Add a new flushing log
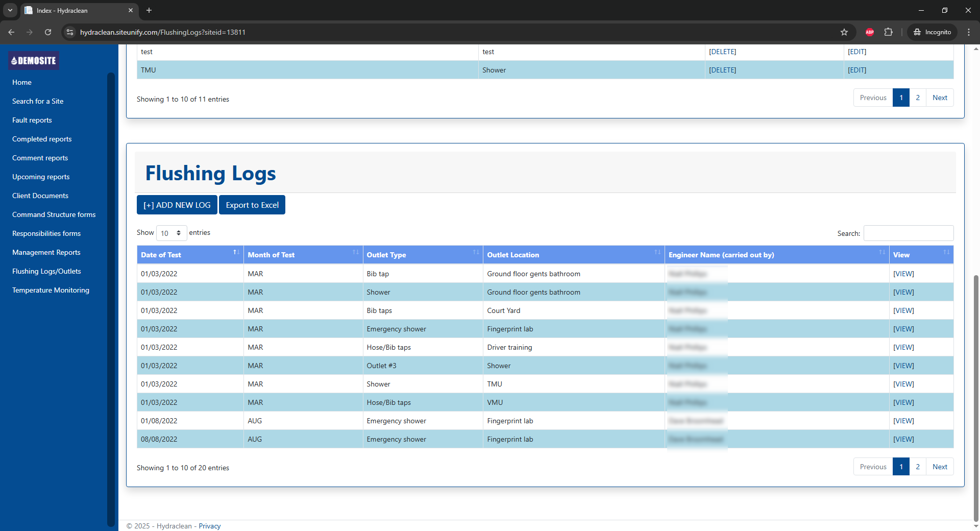Screen dimensions: 980x531 177,205
